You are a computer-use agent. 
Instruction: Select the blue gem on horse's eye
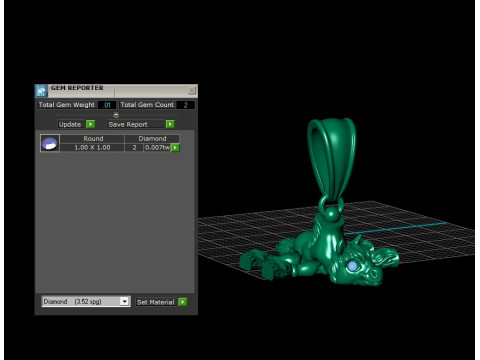click(x=352, y=266)
